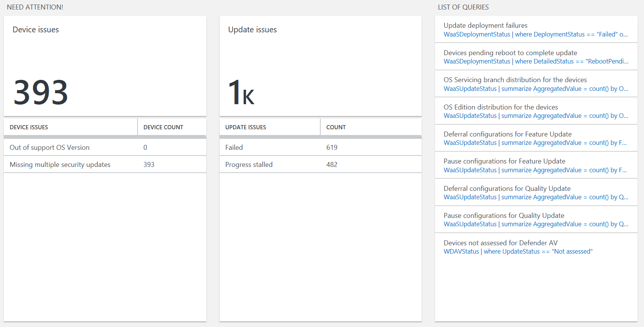The width and height of the screenshot is (644, 327).
Task: Open the Update deployment failures query
Action: (536, 30)
